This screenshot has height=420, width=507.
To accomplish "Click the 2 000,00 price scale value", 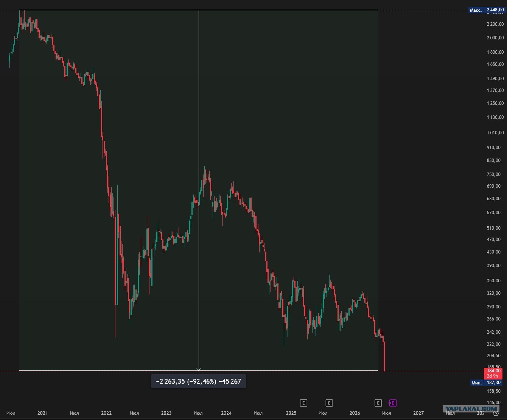I will tap(495, 38).
